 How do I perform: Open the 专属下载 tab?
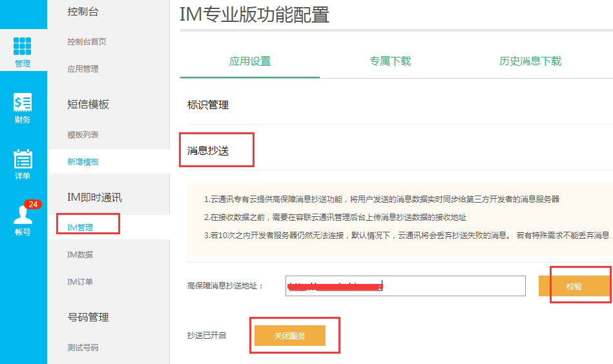[390, 61]
